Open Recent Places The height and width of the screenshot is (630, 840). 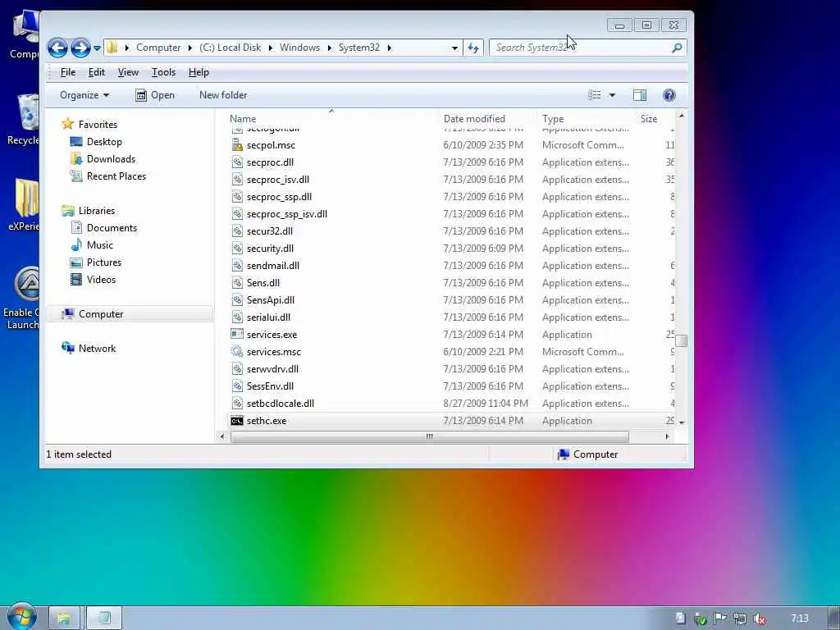[116, 176]
